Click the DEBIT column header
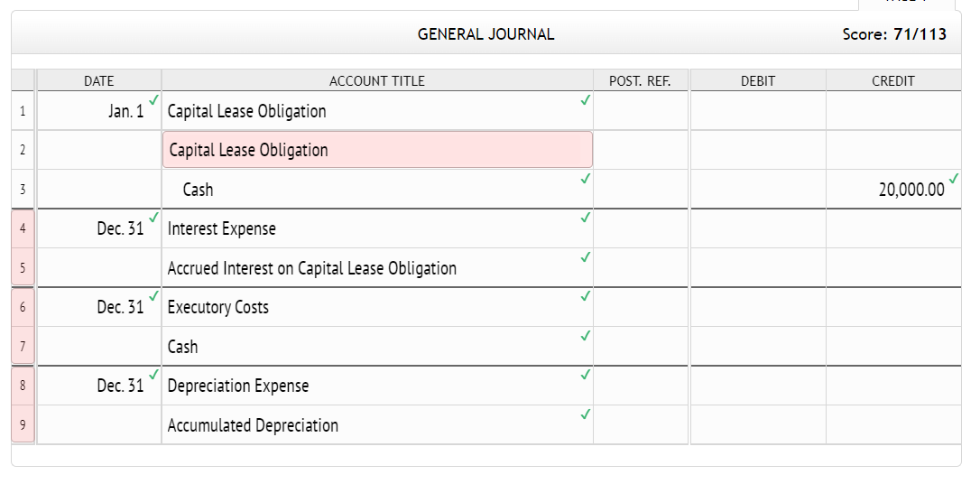980x484 pixels. 757,80
